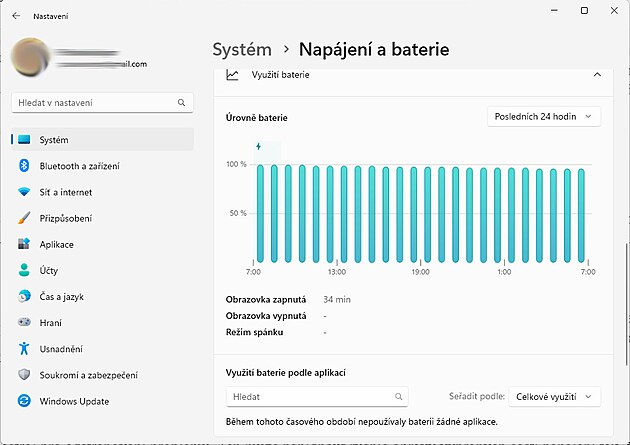This screenshot has height=445, width=630.
Task: Collapse the Využití baterie section
Action: pos(597,75)
